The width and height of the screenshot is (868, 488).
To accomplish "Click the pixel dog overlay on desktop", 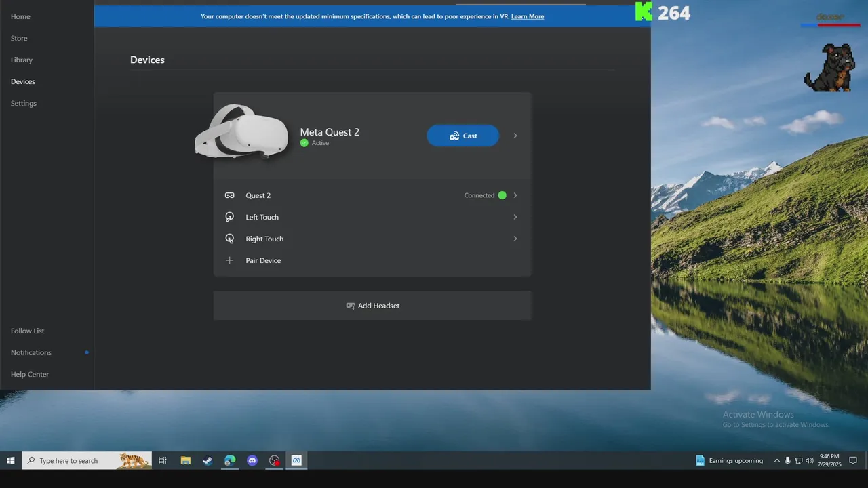I will [x=829, y=67].
